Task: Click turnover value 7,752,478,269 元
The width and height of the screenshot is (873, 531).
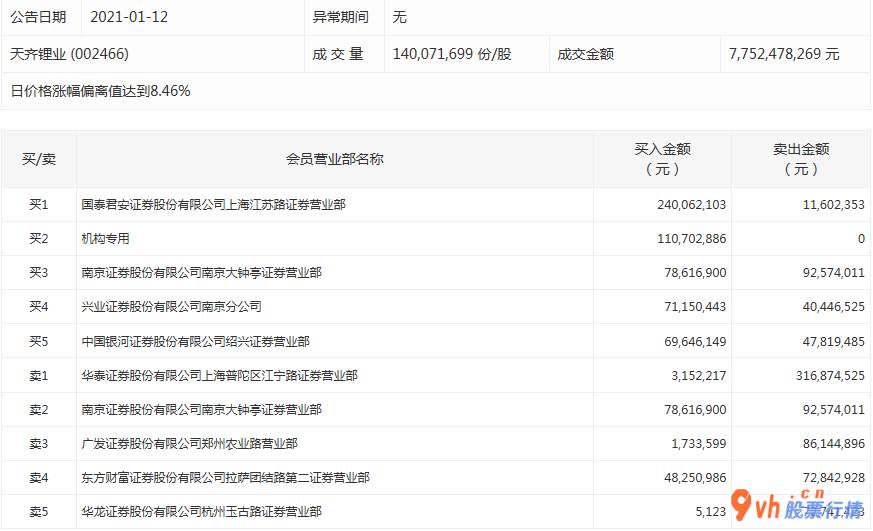Action: (x=783, y=54)
